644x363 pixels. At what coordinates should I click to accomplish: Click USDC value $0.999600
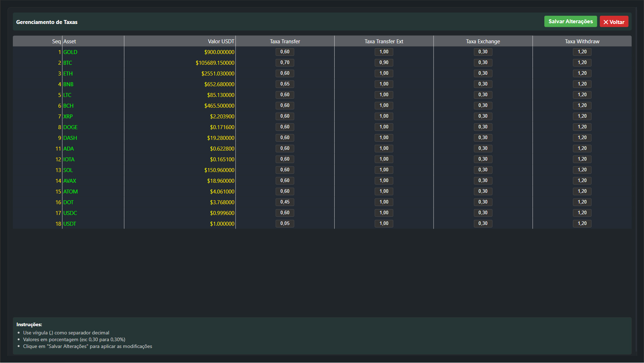click(x=222, y=213)
